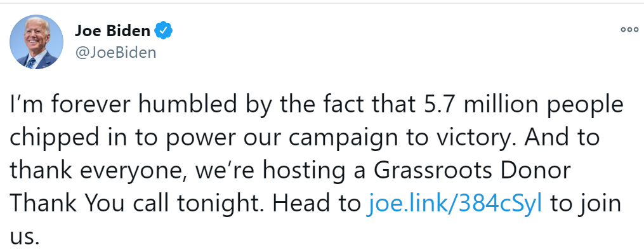Viewport: 644px width, 252px height.
Task: Open the @JoeBiden handle link
Action: [x=115, y=52]
